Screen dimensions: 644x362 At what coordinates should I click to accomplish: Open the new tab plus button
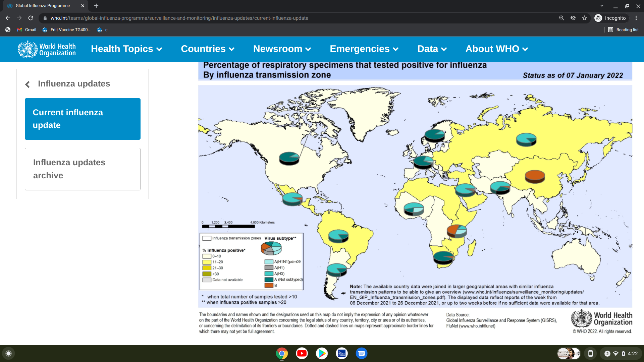tap(96, 6)
